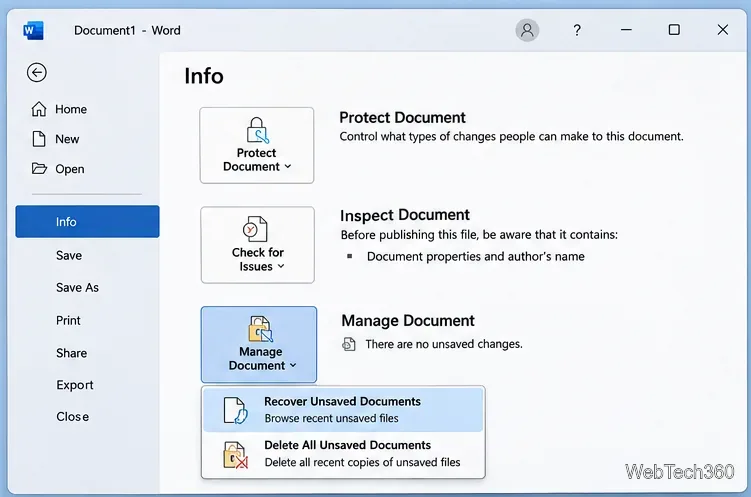Screen dimensions: 751x497
Task: Click the small document icon beside no unsaved changes
Action: (349, 344)
